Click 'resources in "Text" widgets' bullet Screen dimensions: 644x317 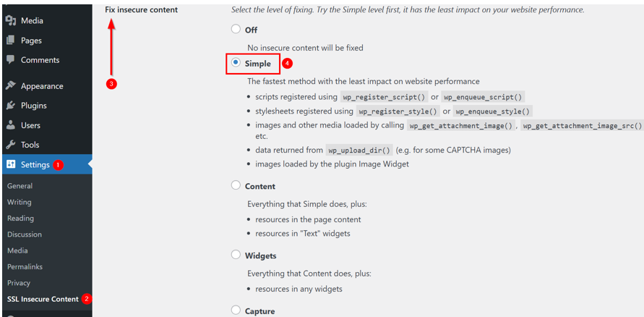[303, 234]
